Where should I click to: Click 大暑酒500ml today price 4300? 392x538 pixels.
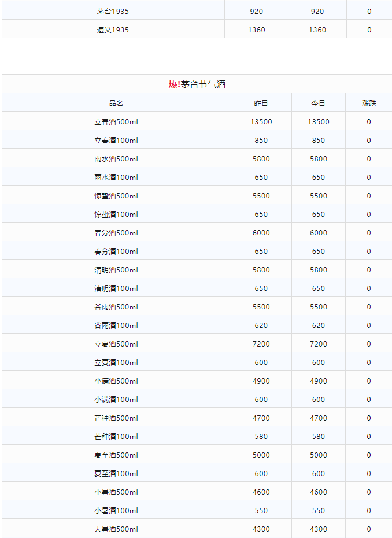click(x=318, y=529)
